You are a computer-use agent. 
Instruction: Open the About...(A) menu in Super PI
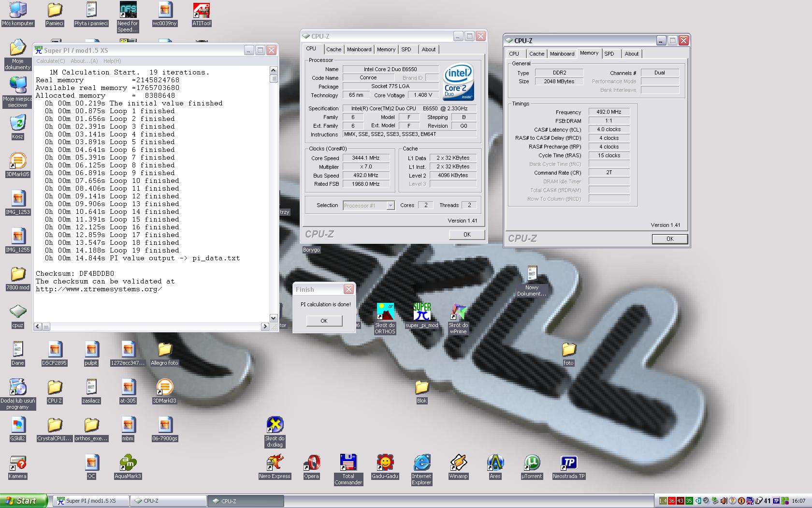(84, 61)
